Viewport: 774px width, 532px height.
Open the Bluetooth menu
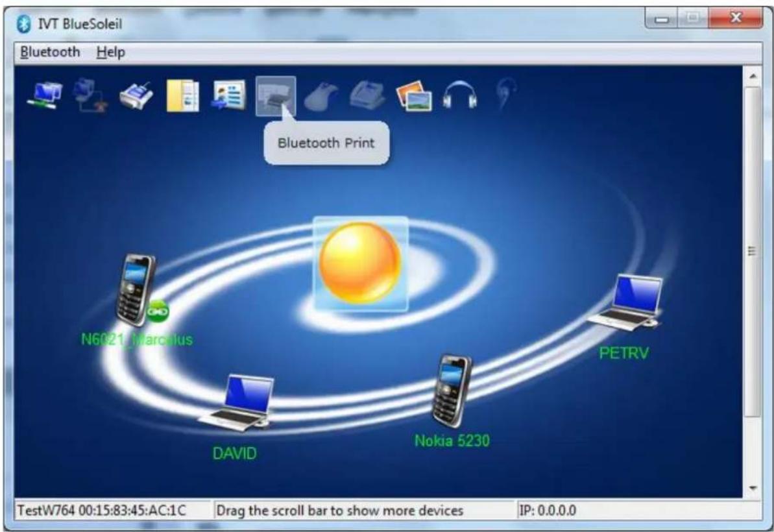point(50,52)
